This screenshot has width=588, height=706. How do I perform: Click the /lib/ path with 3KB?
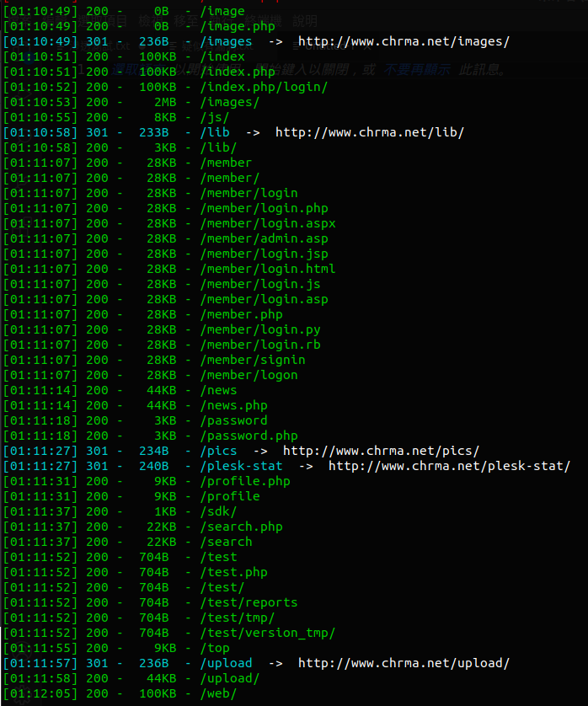[218, 147]
